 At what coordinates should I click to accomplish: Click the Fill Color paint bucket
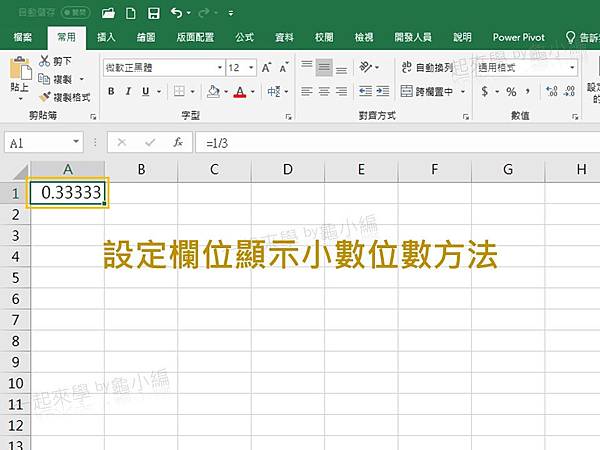click(213, 91)
